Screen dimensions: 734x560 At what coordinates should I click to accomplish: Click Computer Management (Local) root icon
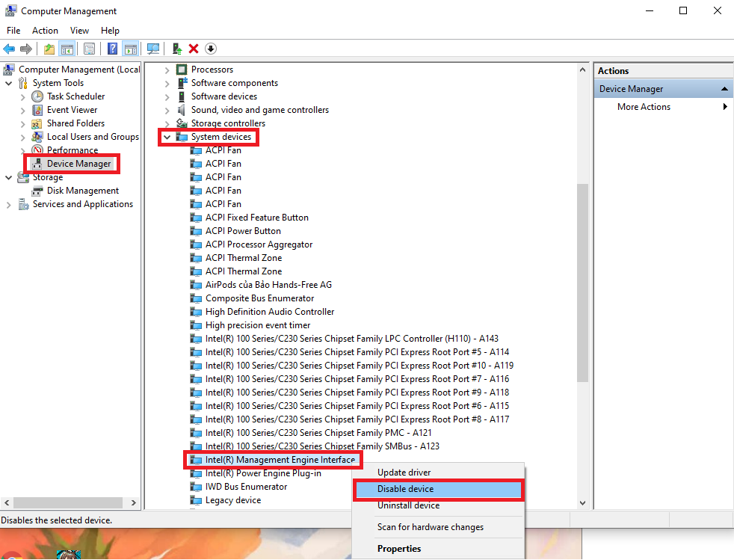coord(8,70)
